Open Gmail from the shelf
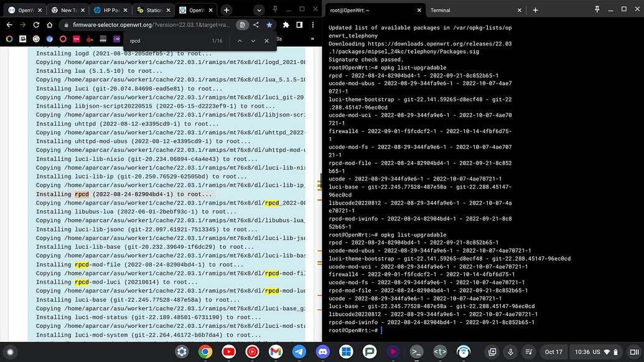This screenshot has height=362, width=644. tap(275, 351)
